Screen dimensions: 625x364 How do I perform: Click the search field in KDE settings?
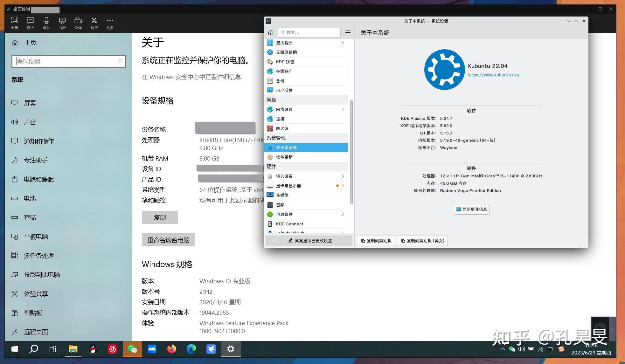click(309, 32)
